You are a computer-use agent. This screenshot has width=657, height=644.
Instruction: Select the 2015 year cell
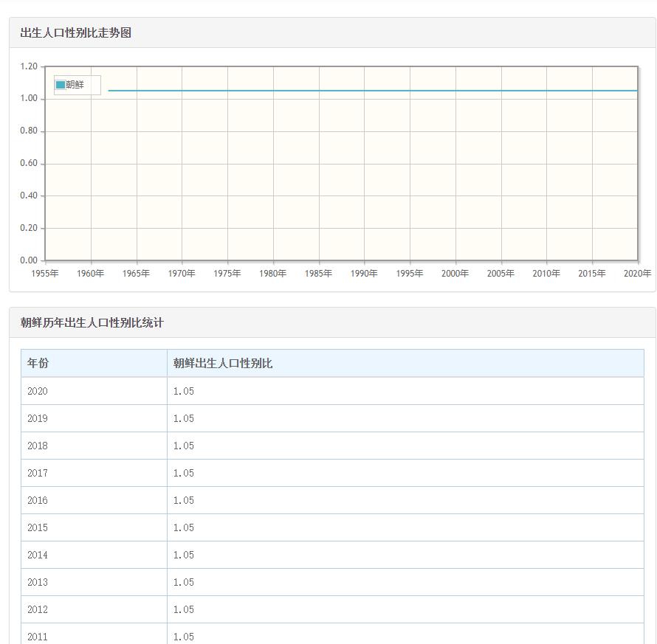tap(94, 527)
